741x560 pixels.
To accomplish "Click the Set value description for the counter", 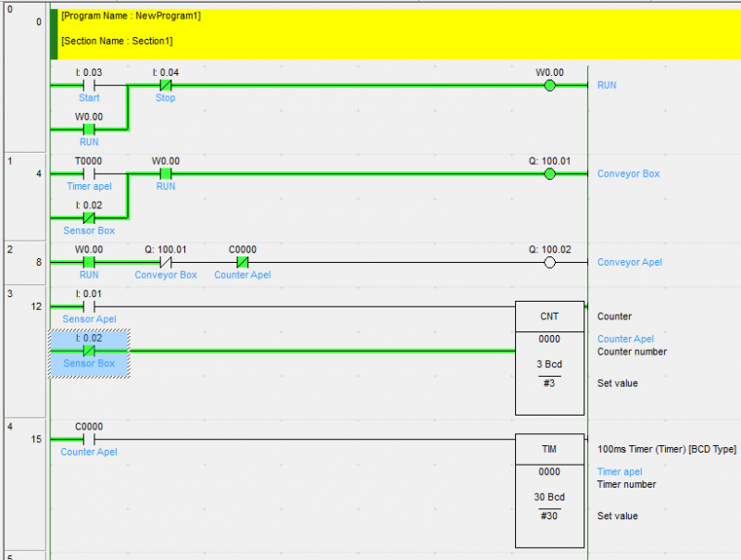I will [618, 383].
